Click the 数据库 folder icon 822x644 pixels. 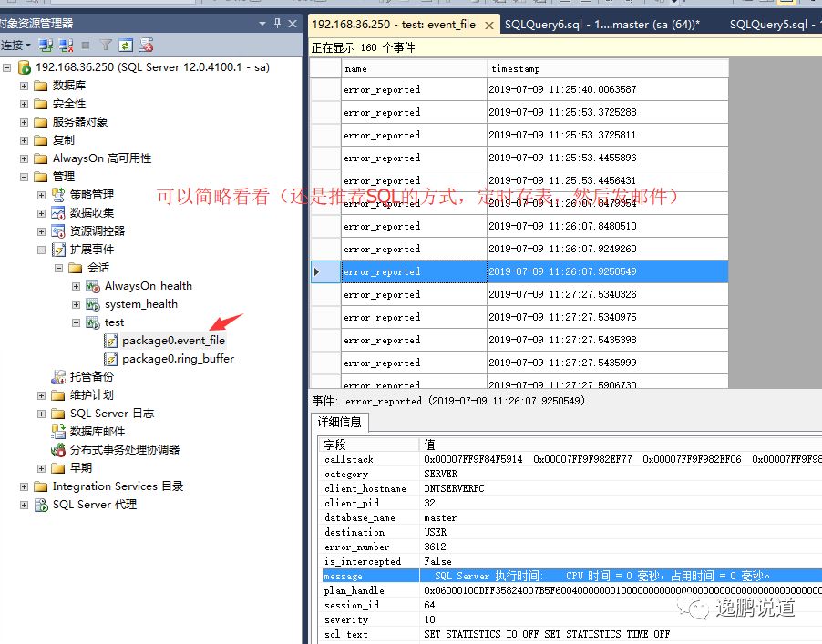[x=41, y=86]
